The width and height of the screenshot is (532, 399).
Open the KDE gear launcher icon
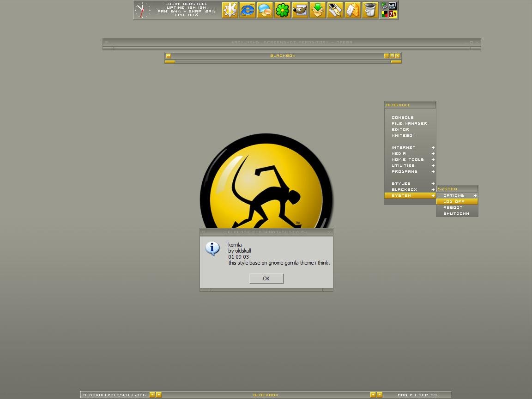pos(230,10)
